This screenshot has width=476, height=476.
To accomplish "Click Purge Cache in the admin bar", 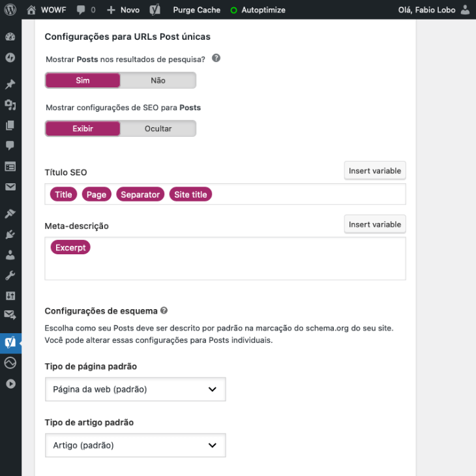I will 197,10.
